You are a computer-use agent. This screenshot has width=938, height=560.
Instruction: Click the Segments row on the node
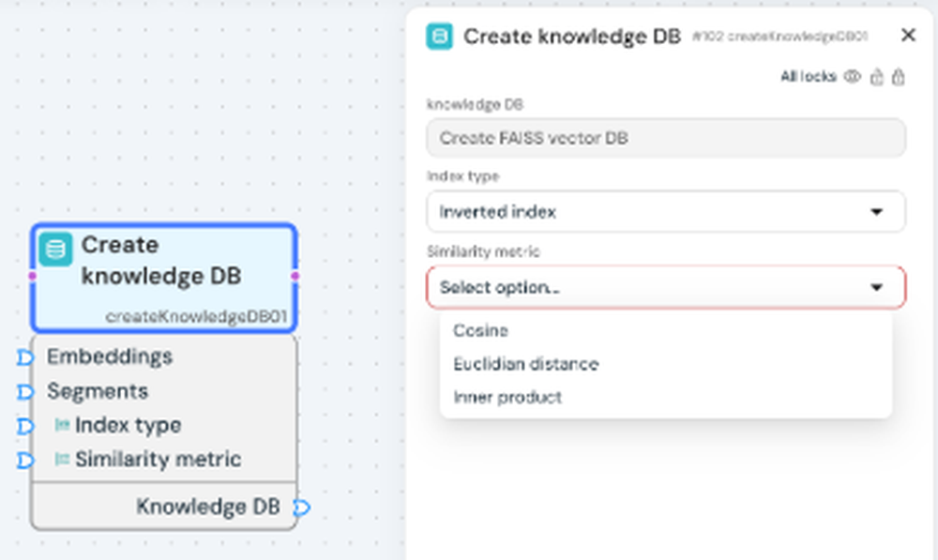164,391
